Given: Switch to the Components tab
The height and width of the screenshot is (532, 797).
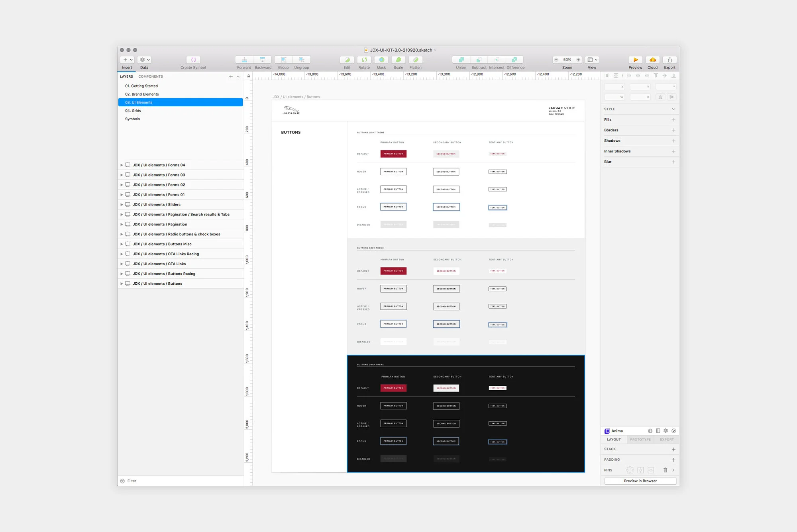Looking at the screenshot, I should [x=150, y=76].
